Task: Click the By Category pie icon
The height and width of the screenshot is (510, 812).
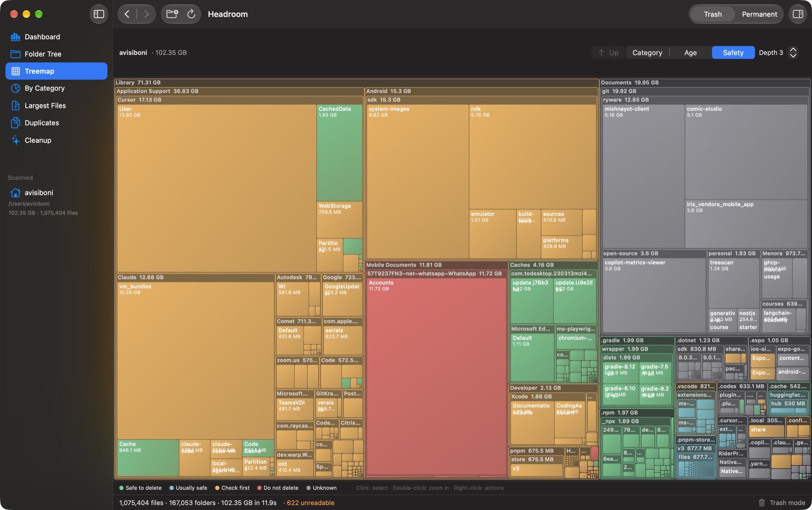Action: coord(16,88)
